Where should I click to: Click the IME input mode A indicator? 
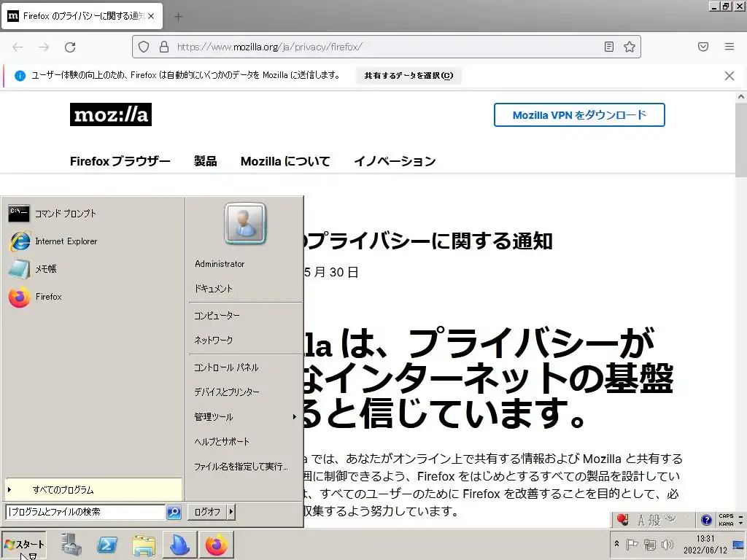(x=641, y=520)
